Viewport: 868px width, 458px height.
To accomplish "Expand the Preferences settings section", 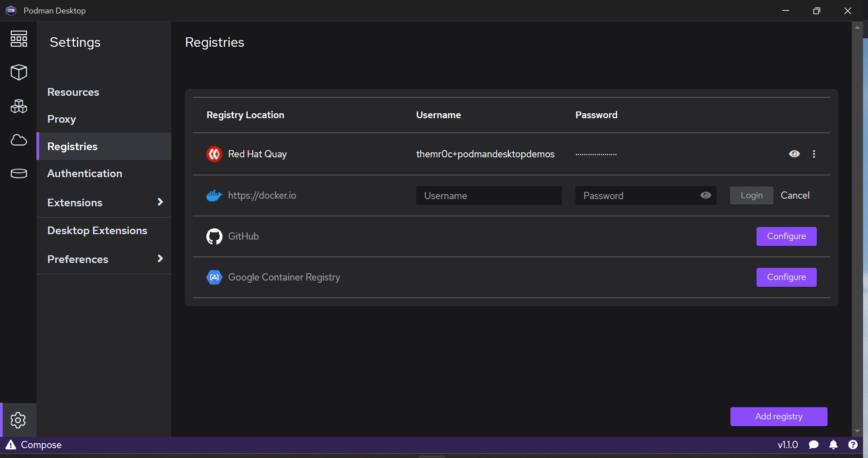I will (x=160, y=258).
